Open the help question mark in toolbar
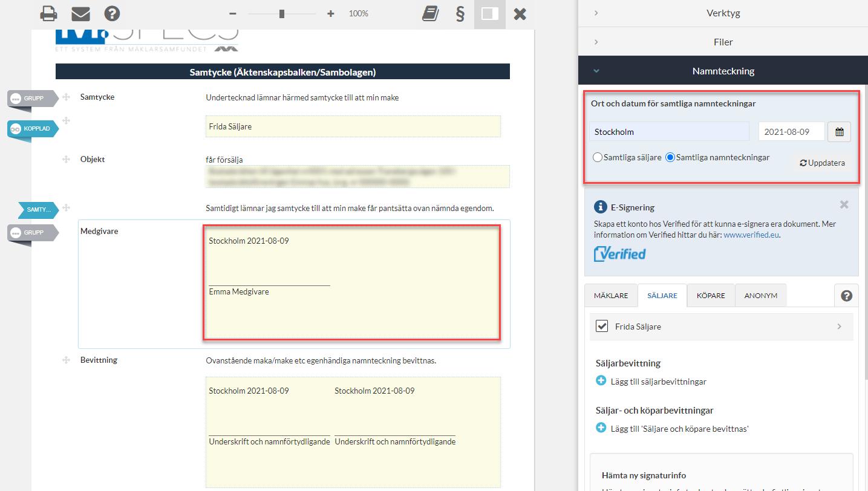 click(x=112, y=13)
